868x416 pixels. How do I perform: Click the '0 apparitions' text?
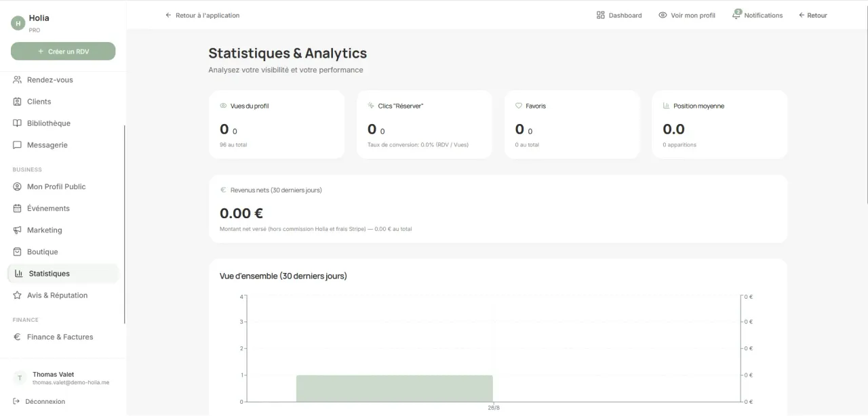tap(679, 145)
